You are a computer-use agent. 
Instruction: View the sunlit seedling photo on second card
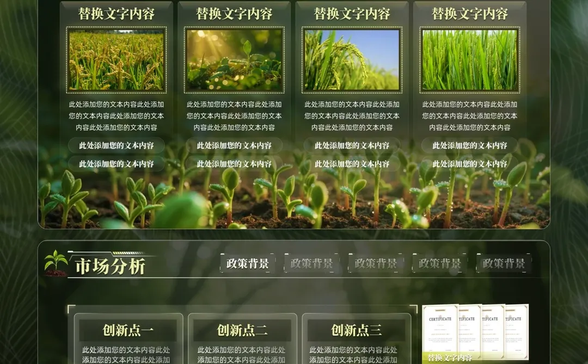pos(234,59)
